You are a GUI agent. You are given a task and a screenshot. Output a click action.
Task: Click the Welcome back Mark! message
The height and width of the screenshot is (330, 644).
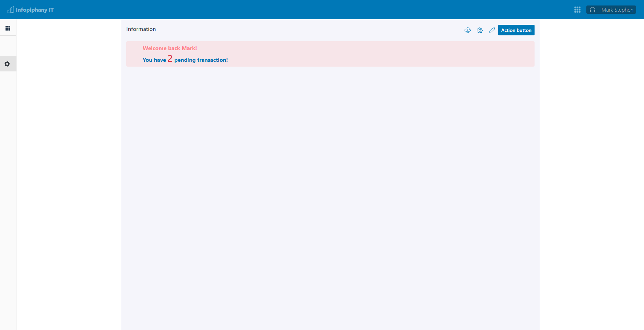click(x=169, y=48)
